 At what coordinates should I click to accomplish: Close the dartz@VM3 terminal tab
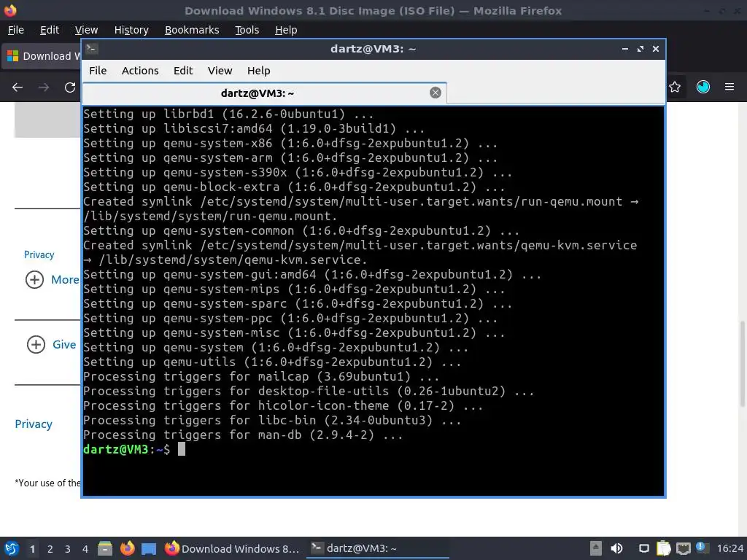(435, 93)
